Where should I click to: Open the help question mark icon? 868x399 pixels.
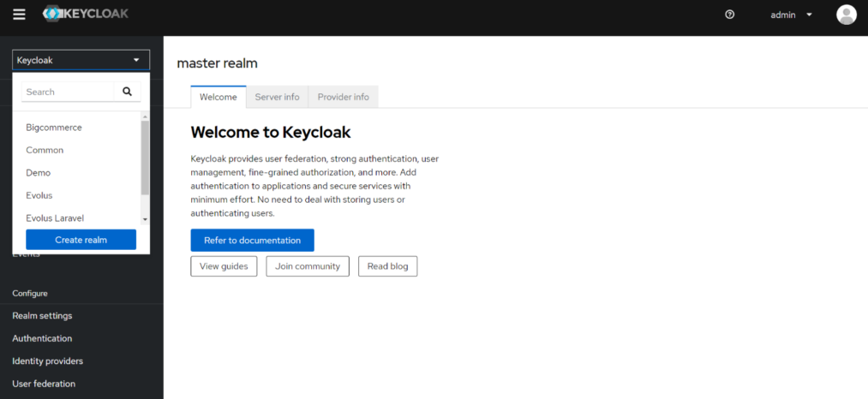(x=729, y=15)
